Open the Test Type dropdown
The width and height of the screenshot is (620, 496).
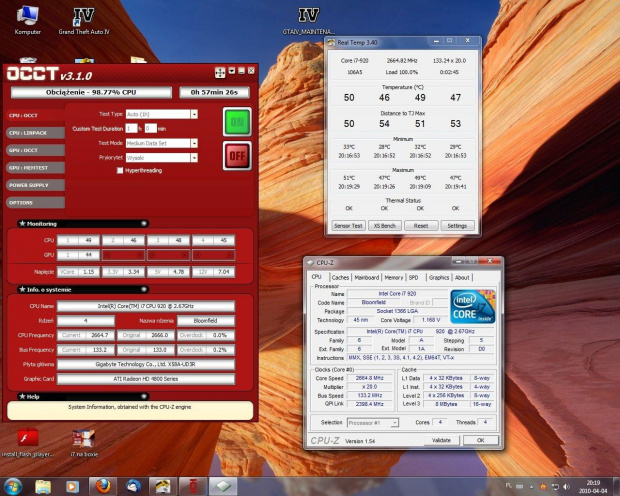[x=194, y=114]
